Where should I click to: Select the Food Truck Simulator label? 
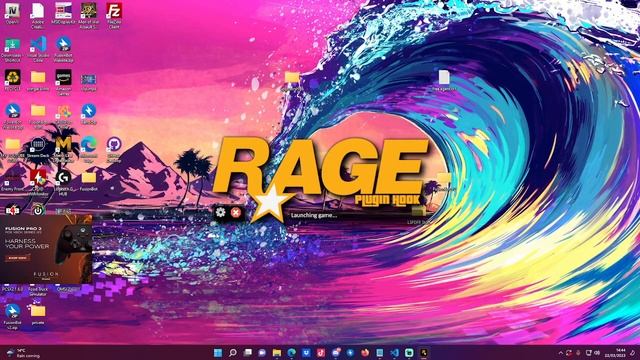coord(38,291)
